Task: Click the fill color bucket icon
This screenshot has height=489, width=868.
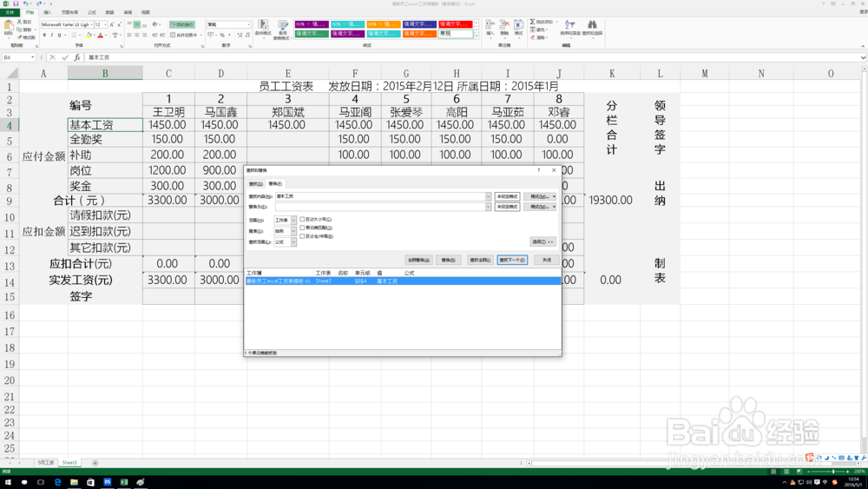Action: [x=89, y=35]
